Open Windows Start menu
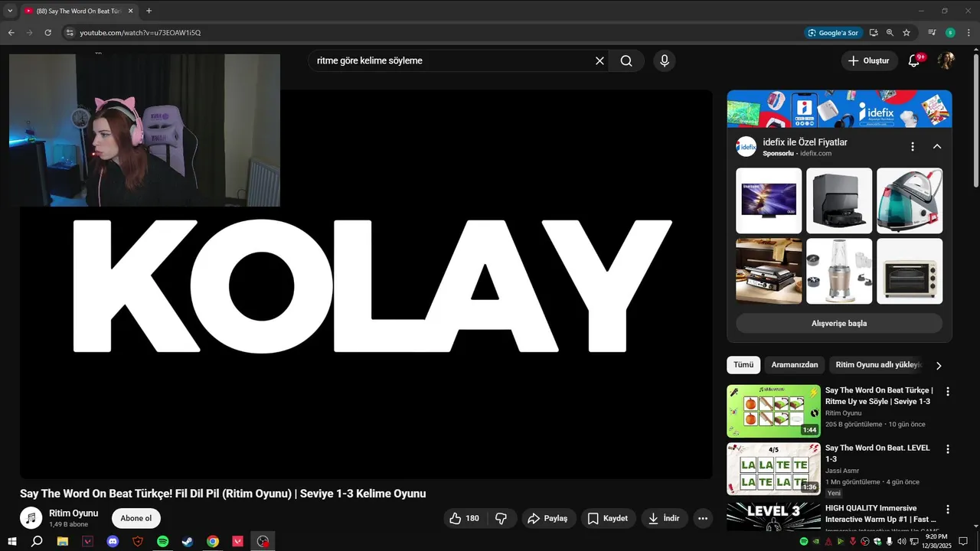Image resolution: width=980 pixels, height=551 pixels. tap(11, 541)
